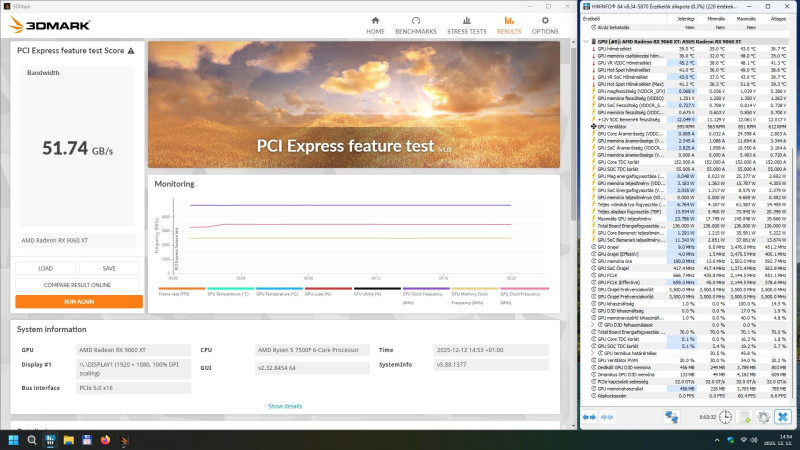Toggle GPU Load red legend swatch

(x=329, y=289)
